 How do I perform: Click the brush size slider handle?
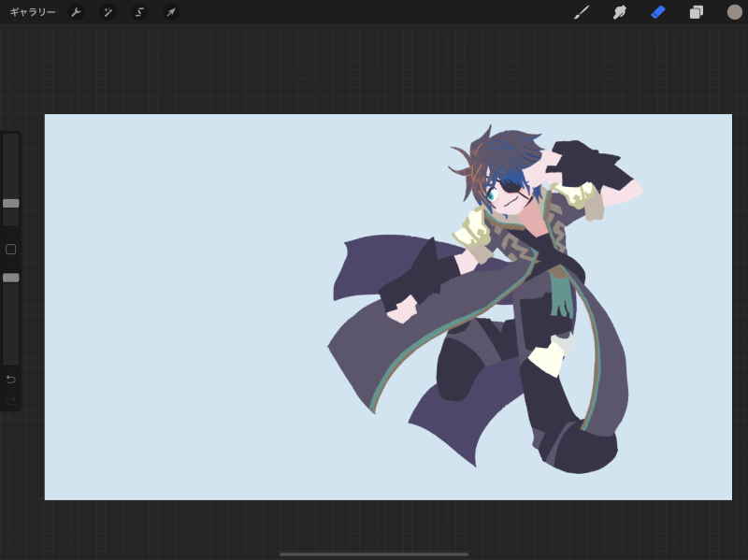(11, 203)
